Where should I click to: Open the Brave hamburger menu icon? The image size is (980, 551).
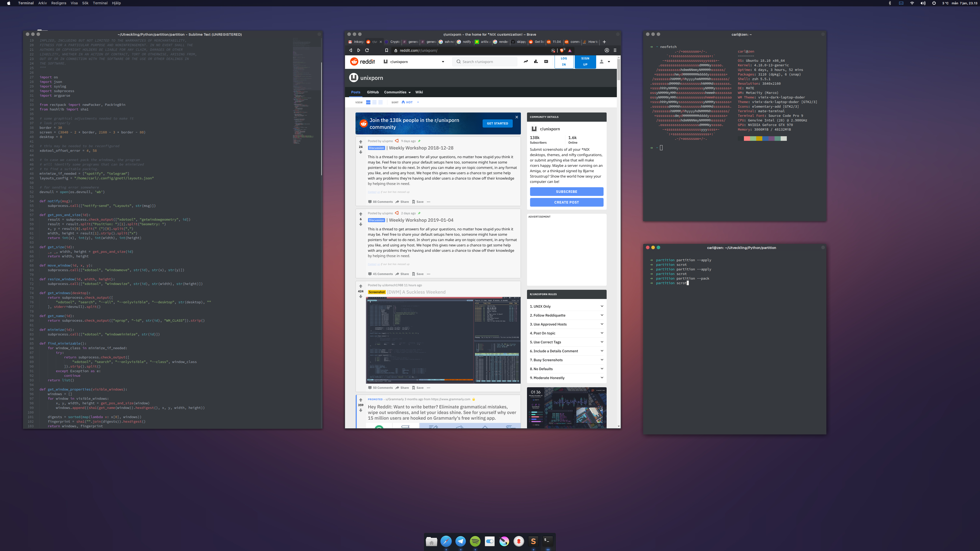coord(615,50)
